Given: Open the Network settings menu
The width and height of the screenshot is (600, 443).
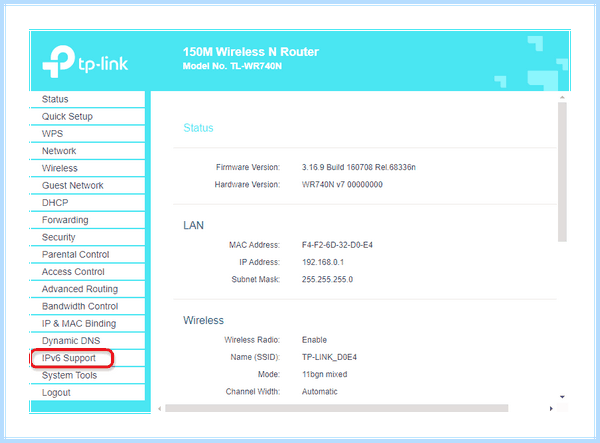Looking at the screenshot, I should tap(59, 151).
